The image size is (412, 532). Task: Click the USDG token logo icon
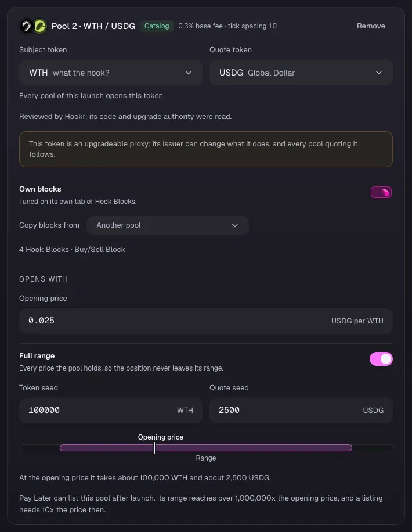[x=40, y=26]
